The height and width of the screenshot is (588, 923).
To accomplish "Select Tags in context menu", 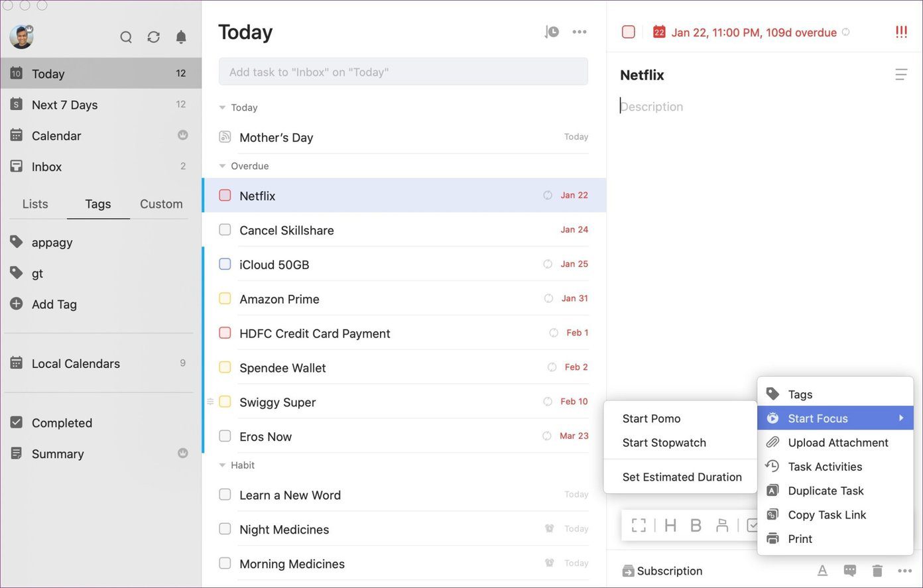I will click(835, 394).
